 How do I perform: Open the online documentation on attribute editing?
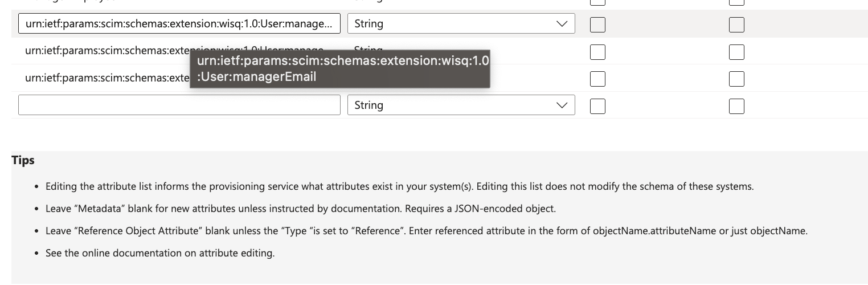(x=159, y=253)
